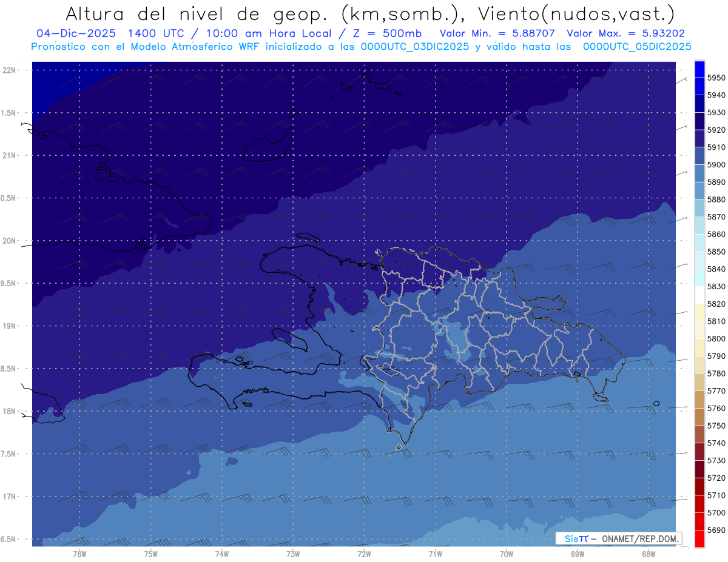Click the '19N' latitude label
728x562 pixels.
pos(10,326)
